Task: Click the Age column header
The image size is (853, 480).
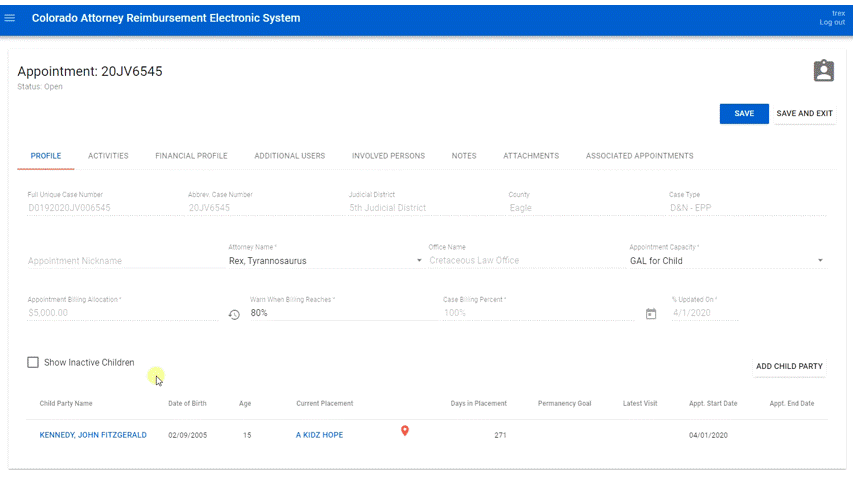Action: pos(245,403)
